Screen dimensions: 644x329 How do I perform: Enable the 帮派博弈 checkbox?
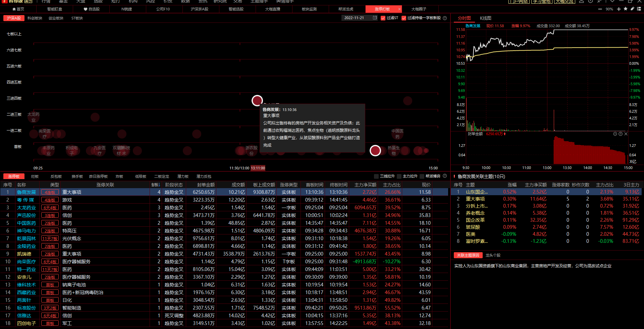click(422, 176)
